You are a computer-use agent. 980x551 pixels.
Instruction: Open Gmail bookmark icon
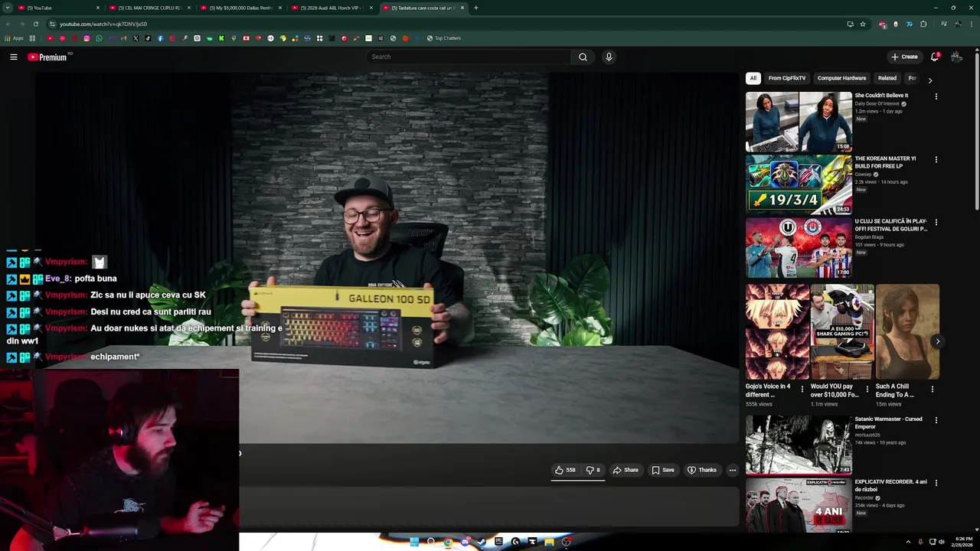(123, 38)
